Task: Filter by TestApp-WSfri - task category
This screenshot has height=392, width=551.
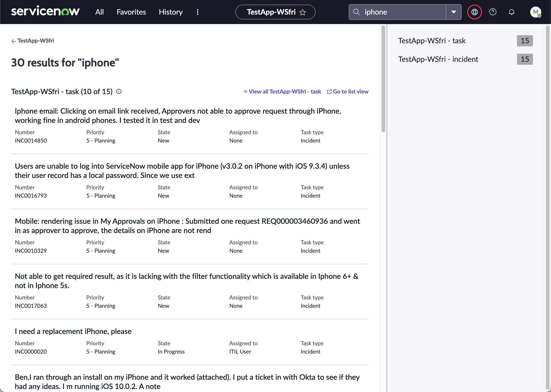Action: 465,40
